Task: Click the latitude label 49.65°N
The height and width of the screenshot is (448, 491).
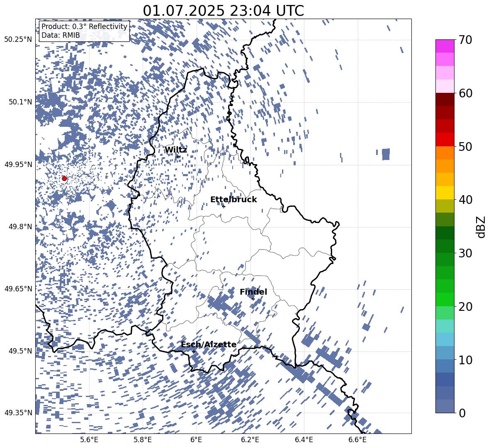Action: point(18,288)
